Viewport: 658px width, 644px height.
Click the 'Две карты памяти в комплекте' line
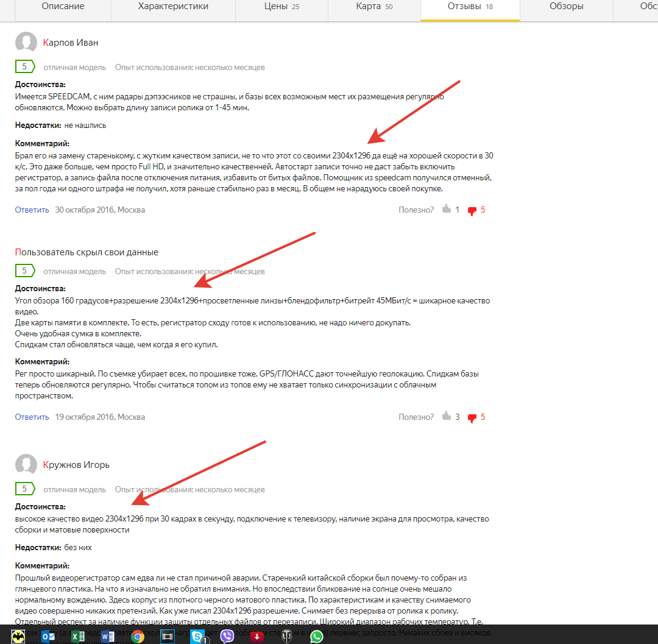click(x=213, y=323)
